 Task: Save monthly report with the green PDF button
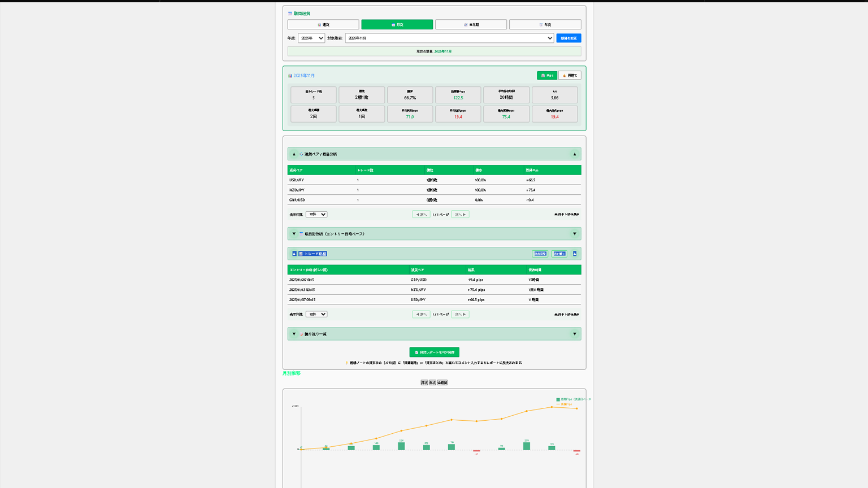[434, 352]
